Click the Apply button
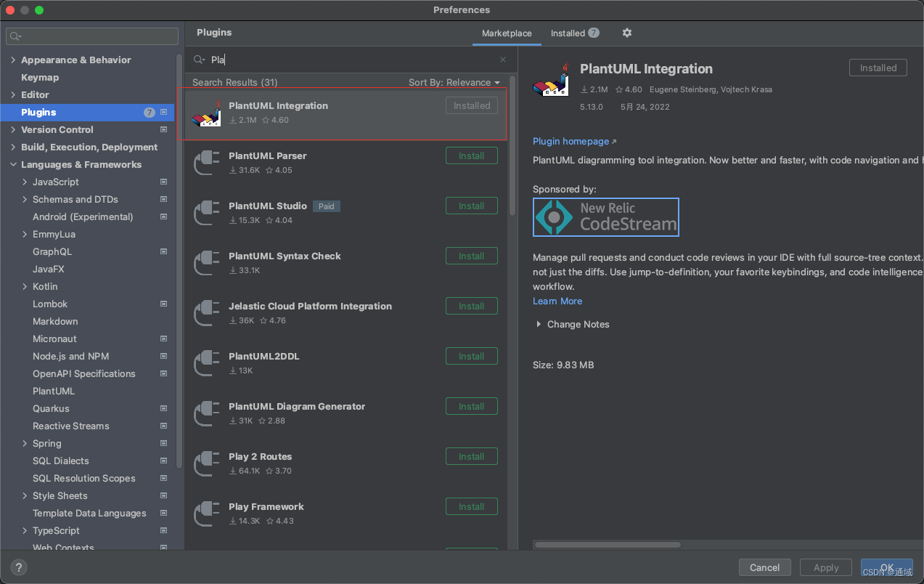This screenshot has height=584, width=924. [x=826, y=568]
